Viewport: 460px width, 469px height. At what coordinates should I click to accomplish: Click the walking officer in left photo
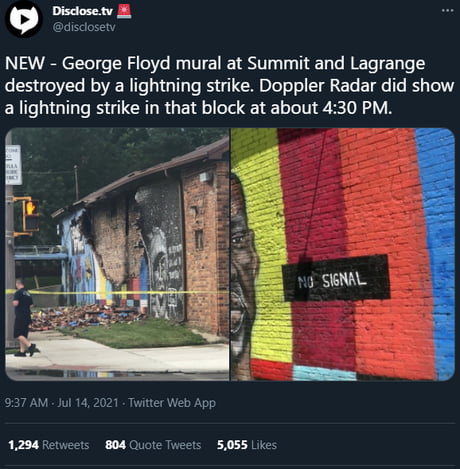point(23,318)
